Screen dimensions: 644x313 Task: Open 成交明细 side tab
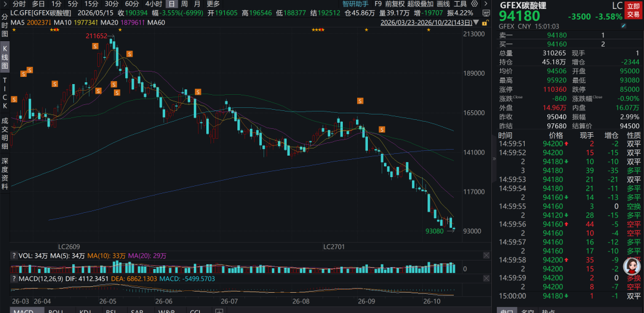[5, 134]
